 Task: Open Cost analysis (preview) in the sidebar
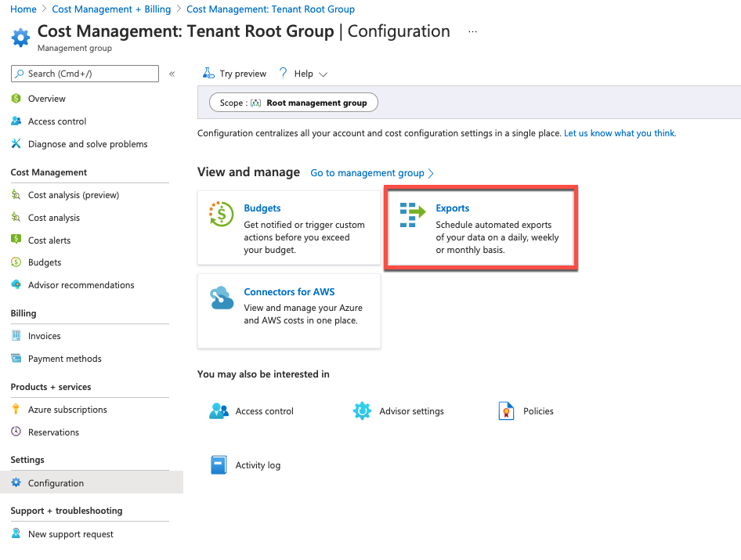pos(73,195)
